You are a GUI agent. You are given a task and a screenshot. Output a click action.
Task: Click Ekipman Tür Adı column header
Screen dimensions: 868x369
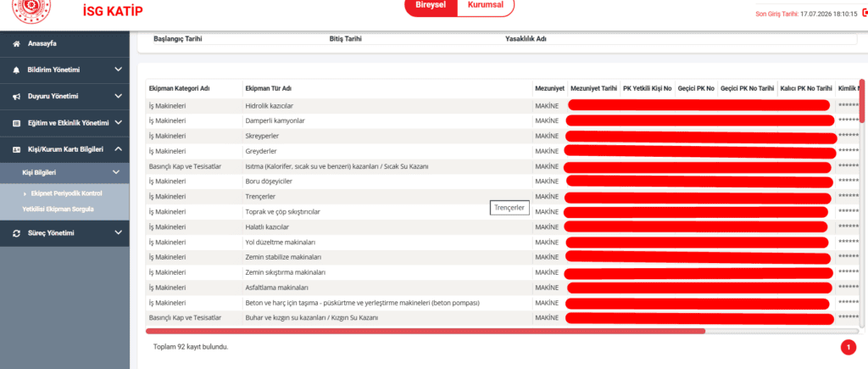tap(269, 88)
